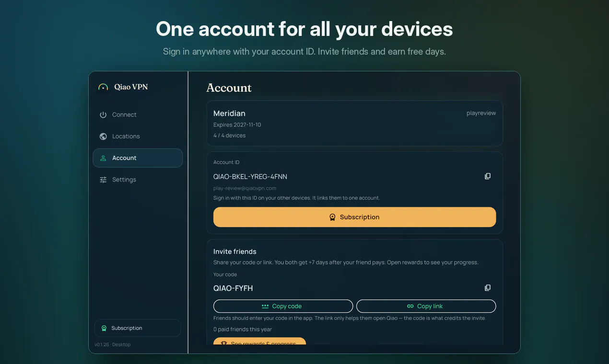Image resolution: width=609 pixels, height=364 pixels.
Task: Click the person icon beside Account
Action: pyautogui.click(x=103, y=158)
